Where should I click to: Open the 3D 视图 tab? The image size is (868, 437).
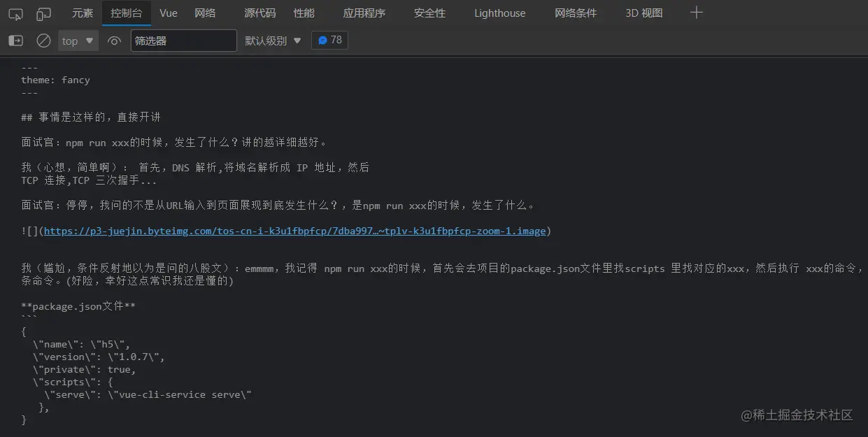tap(644, 13)
